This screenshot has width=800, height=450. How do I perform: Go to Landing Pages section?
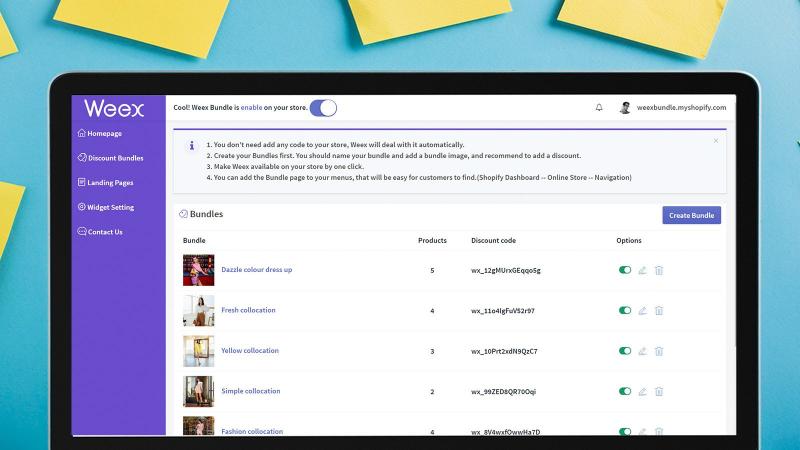(106, 182)
